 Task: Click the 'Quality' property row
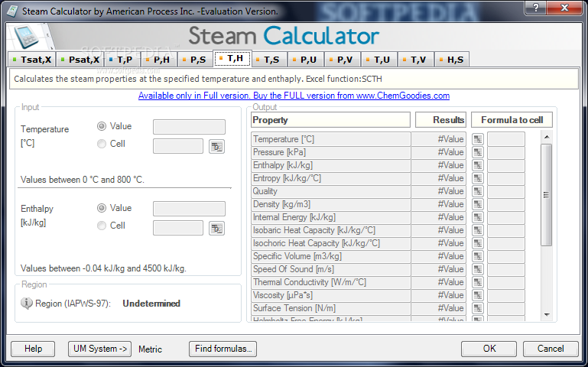[x=331, y=191]
